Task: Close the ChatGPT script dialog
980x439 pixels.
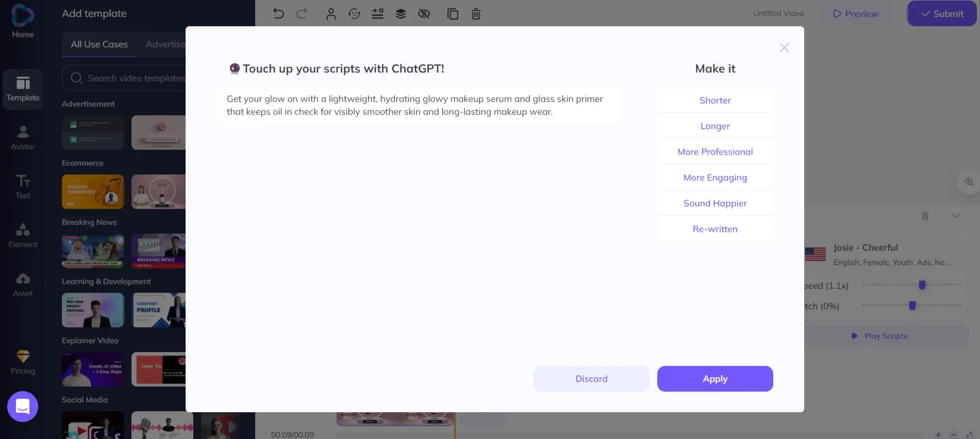Action: (784, 48)
